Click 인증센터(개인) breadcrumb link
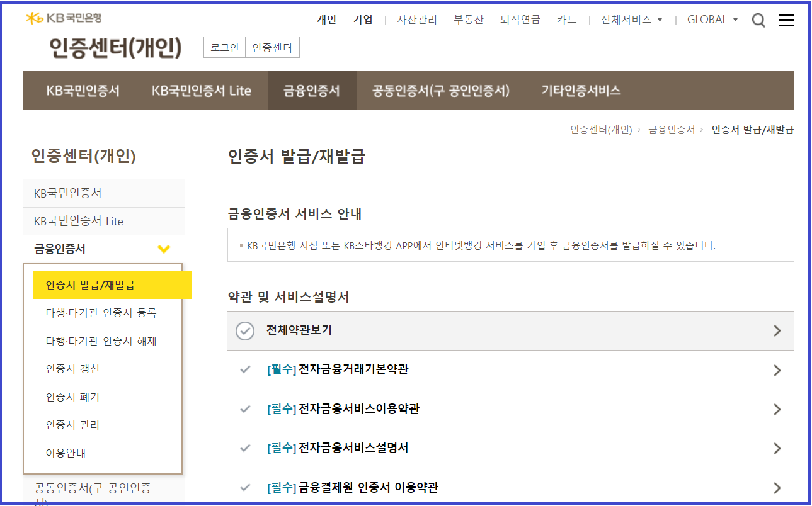Screen dimensions: 812x506 [x=601, y=130]
